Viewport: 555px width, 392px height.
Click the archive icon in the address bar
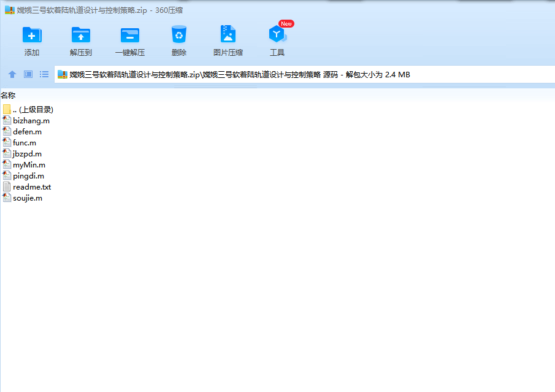63,74
